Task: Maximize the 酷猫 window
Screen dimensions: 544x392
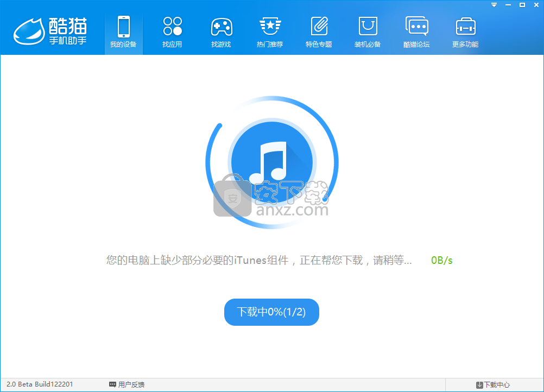Action: click(522, 5)
